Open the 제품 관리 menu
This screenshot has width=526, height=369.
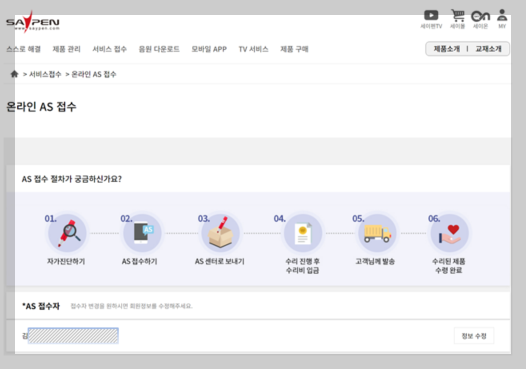click(x=66, y=49)
